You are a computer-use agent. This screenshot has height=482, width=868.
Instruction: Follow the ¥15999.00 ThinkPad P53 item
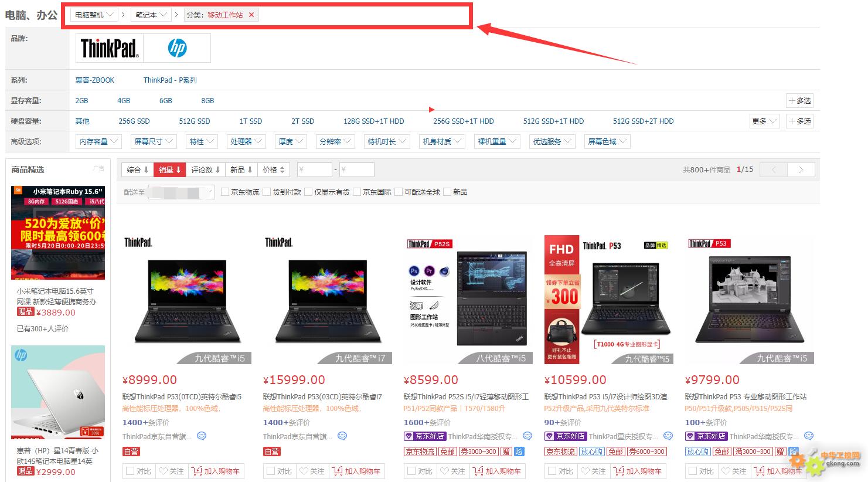click(312, 471)
